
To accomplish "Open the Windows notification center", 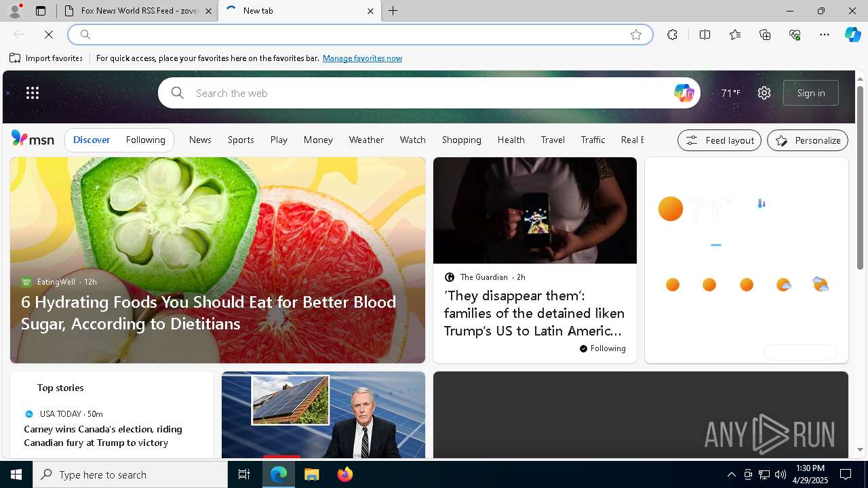I will [x=846, y=474].
